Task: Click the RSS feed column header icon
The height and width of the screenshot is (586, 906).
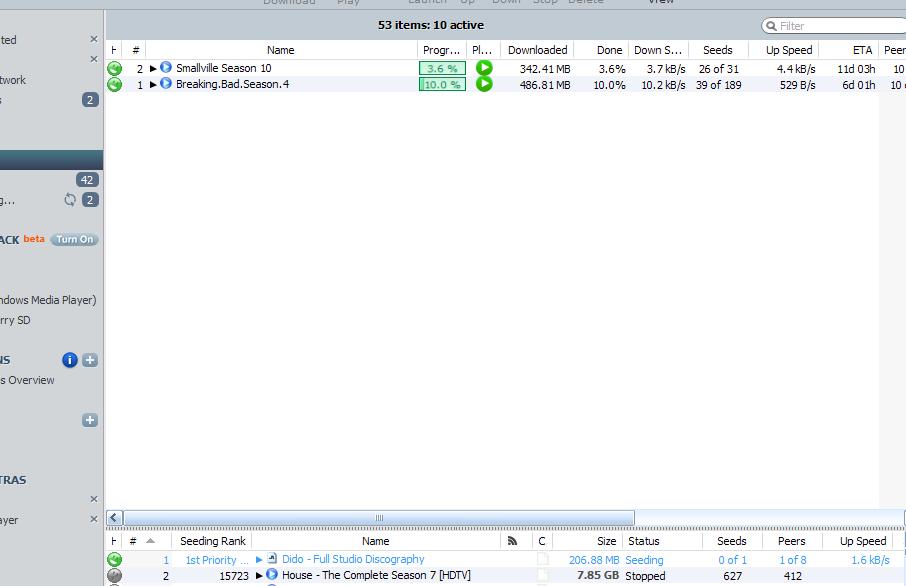Action: 512,541
